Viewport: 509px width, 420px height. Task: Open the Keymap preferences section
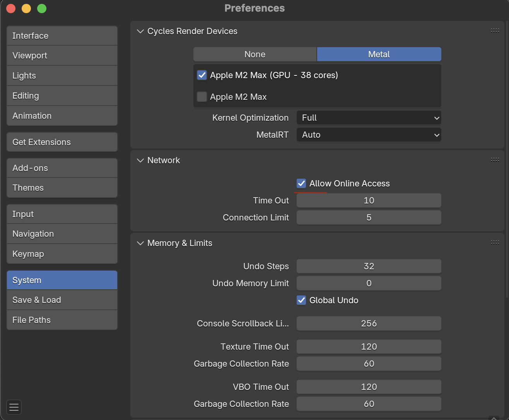click(62, 254)
